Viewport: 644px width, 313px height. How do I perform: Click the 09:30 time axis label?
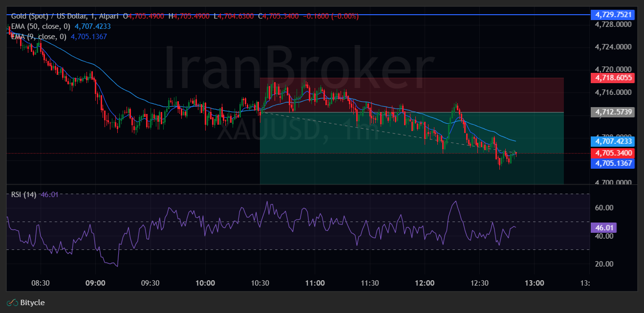pyautogui.click(x=150, y=283)
